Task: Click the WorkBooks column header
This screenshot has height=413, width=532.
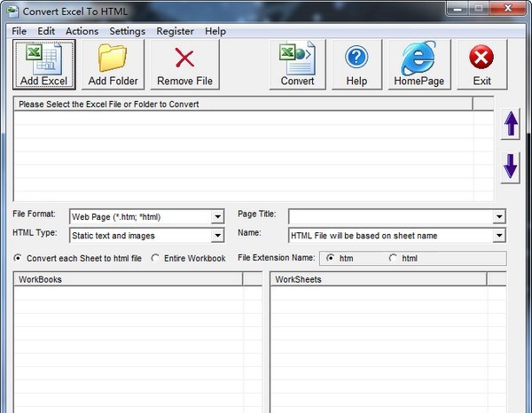Action: click(x=129, y=279)
